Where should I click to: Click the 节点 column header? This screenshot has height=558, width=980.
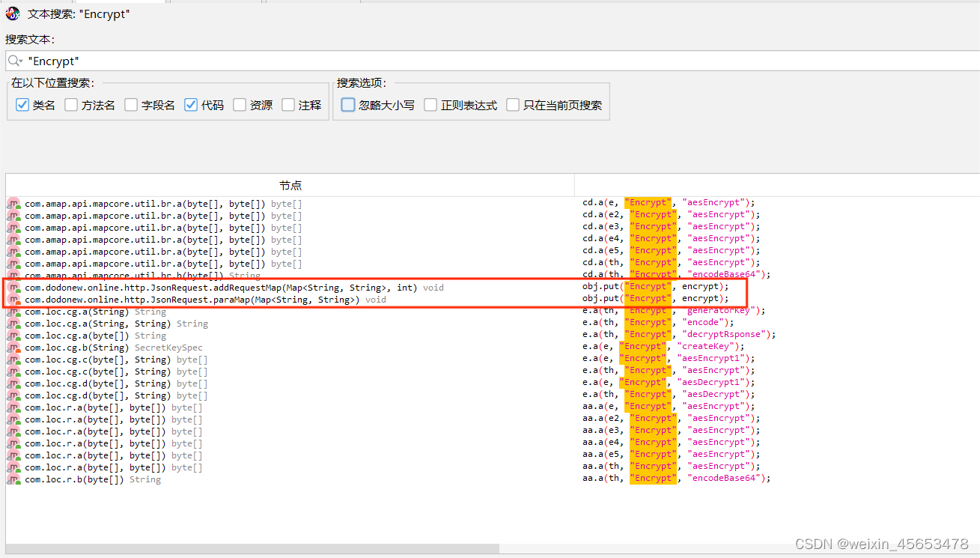click(x=290, y=185)
